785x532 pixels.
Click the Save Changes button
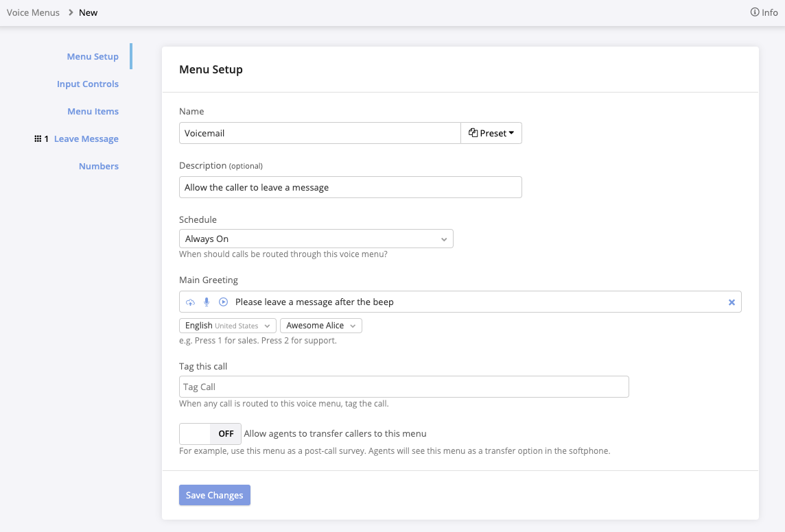pos(215,495)
